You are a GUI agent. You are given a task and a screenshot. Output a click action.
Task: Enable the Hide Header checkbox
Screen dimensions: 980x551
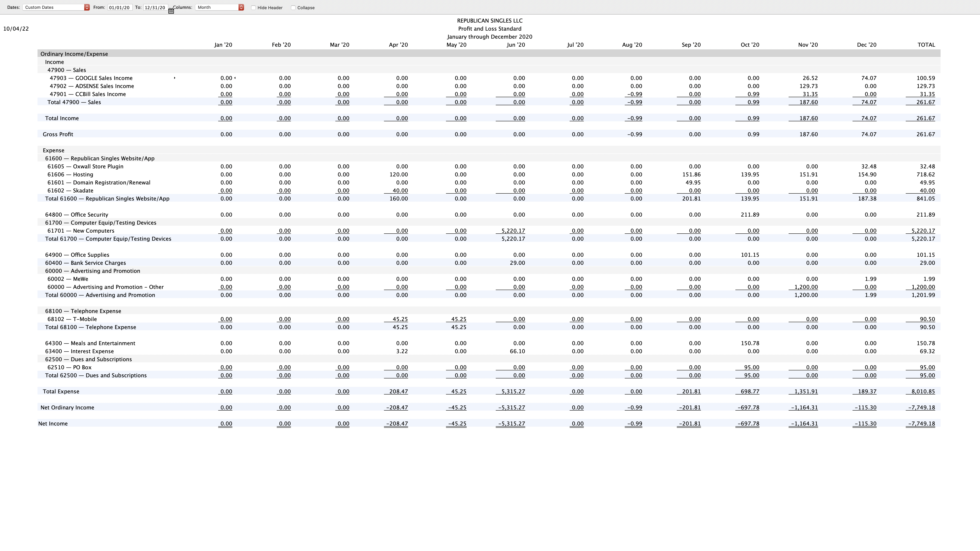coord(253,8)
